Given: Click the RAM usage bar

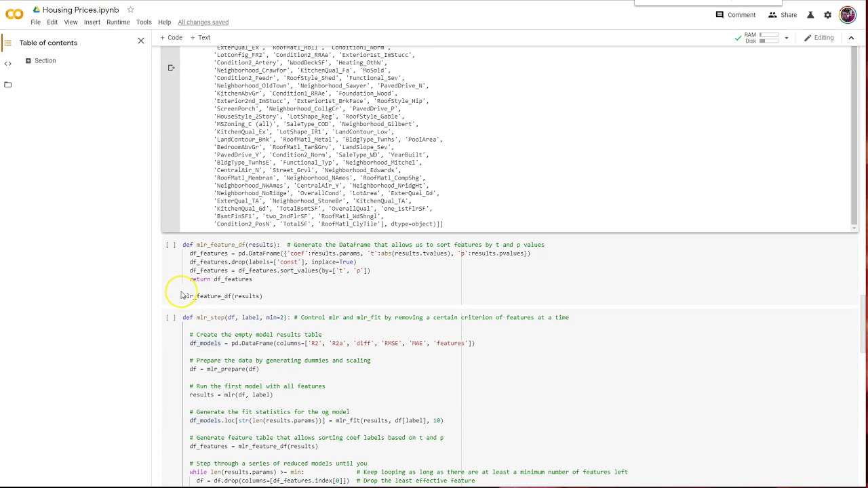Looking at the screenshot, I should (x=768, y=35).
